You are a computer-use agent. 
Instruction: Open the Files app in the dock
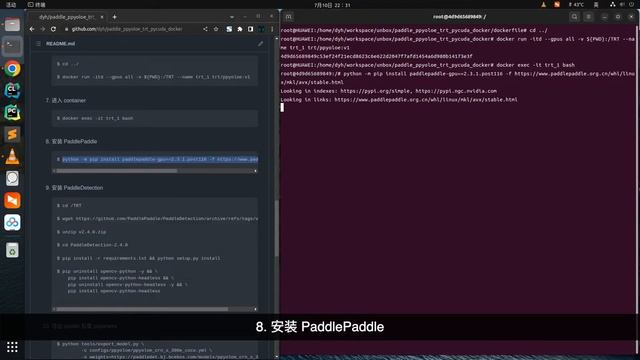click(12, 24)
